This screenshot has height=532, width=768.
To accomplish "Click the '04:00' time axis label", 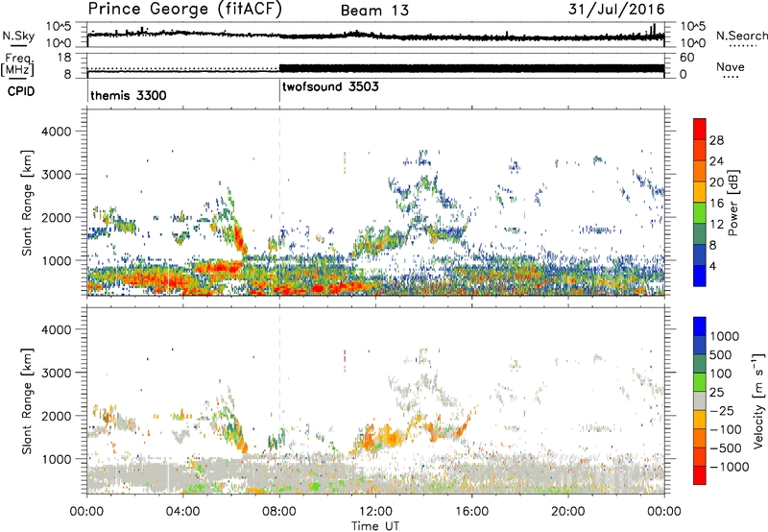I will (x=182, y=512).
